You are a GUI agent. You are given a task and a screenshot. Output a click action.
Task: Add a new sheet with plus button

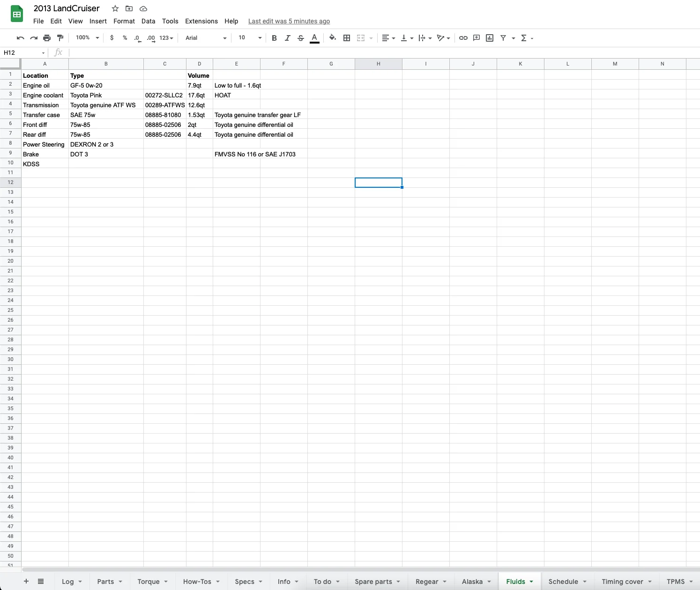pos(26,581)
